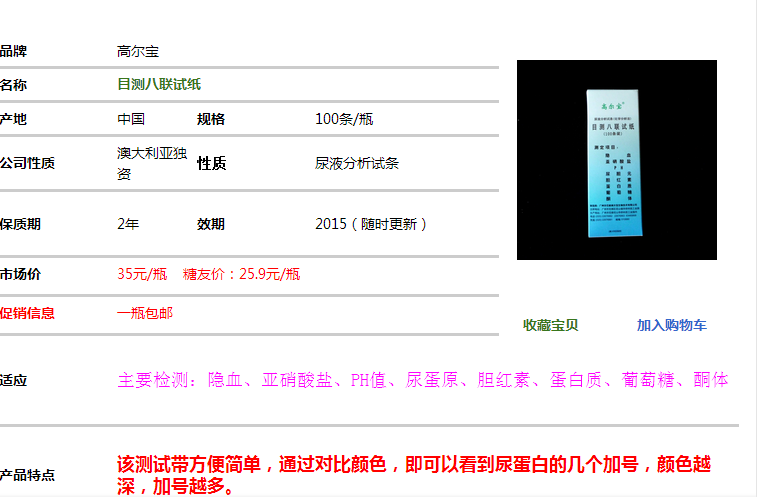Click the 产地 row label
The image size is (757, 497).
point(13,119)
